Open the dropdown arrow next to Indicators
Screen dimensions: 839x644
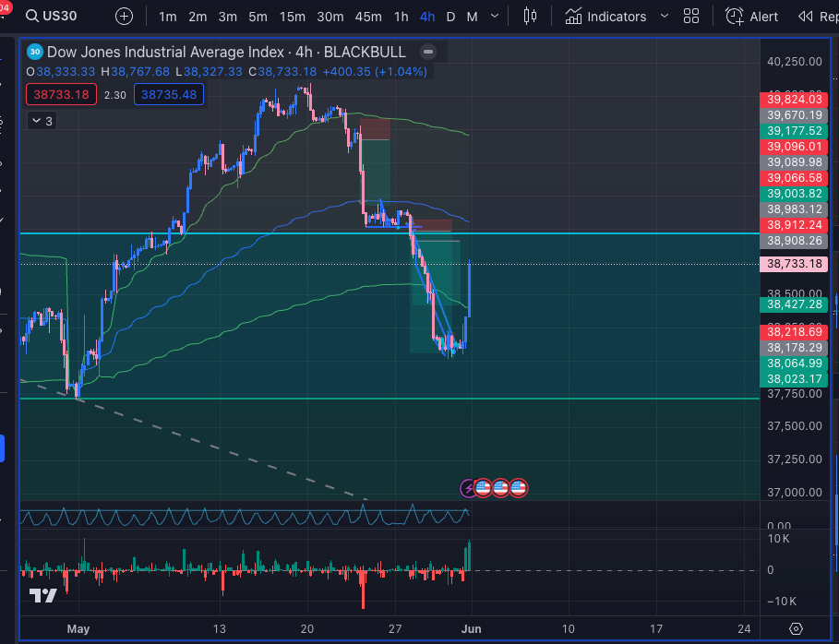coord(665,17)
